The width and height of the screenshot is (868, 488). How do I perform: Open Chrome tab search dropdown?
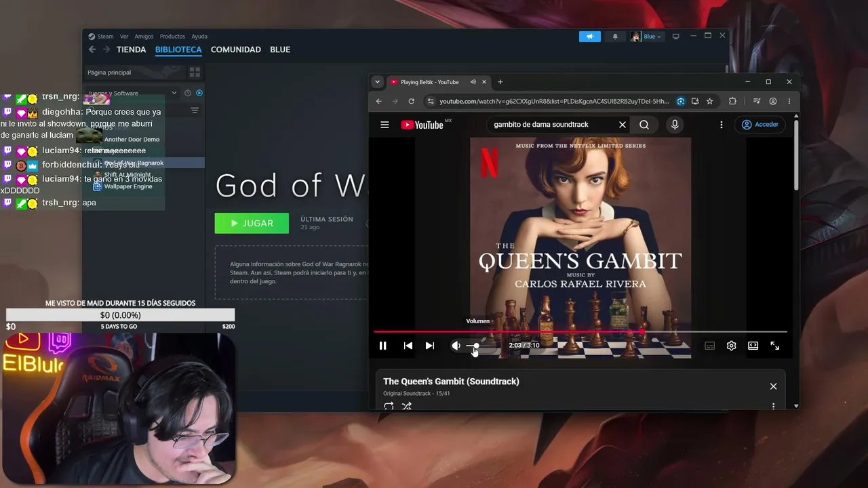pos(378,82)
